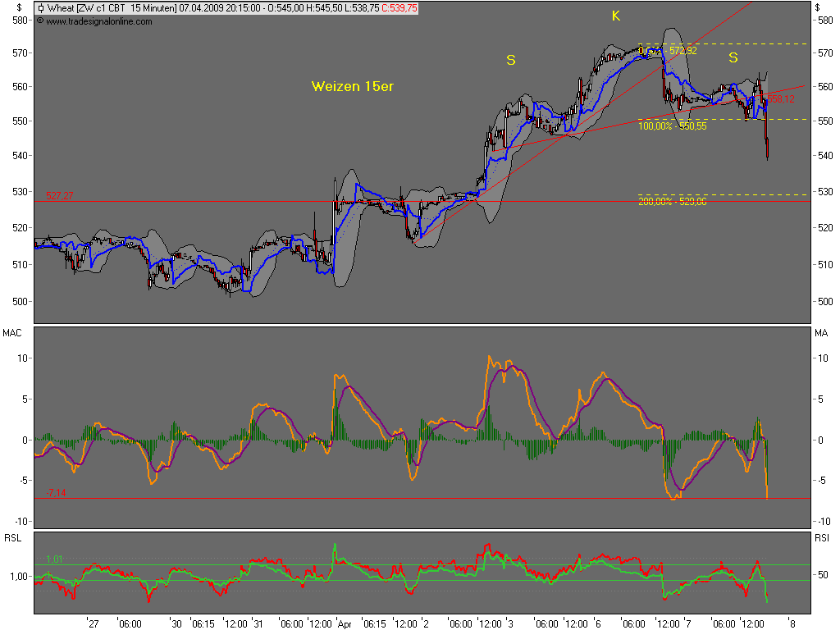Click the left shoulder "S" label near 3 April

[x=511, y=60]
